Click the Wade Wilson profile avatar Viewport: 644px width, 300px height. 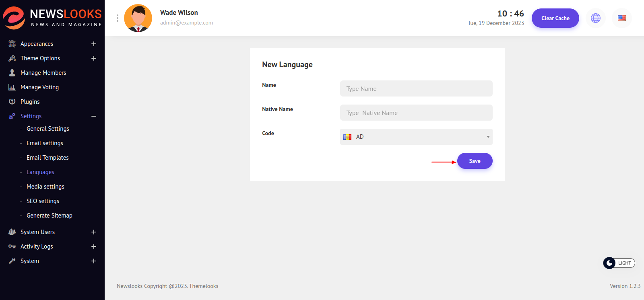point(138,18)
